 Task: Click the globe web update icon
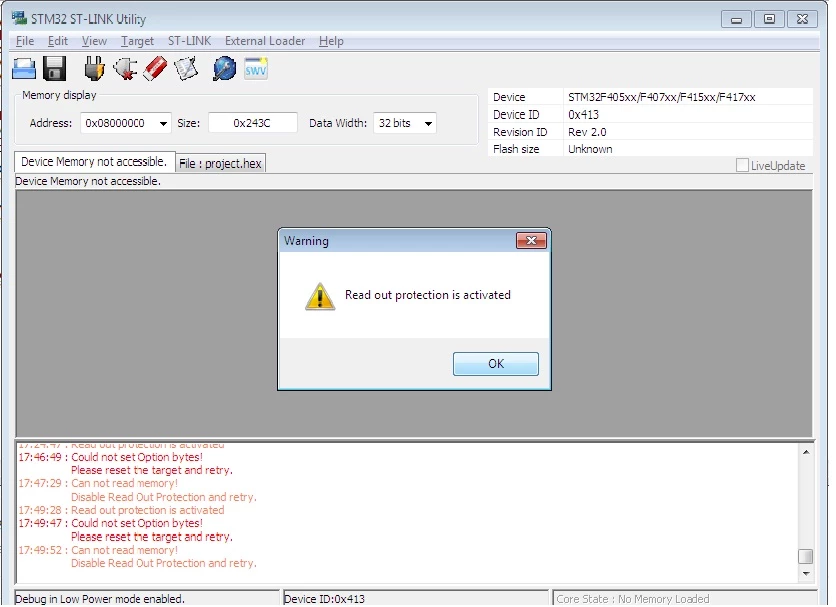(x=224, y=69)
